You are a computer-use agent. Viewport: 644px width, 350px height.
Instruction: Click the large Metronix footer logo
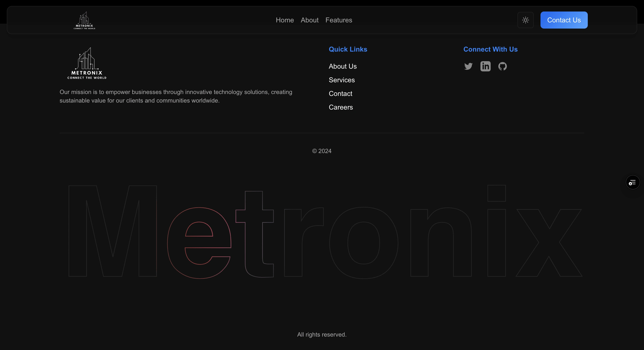click(x=87, y=64)
